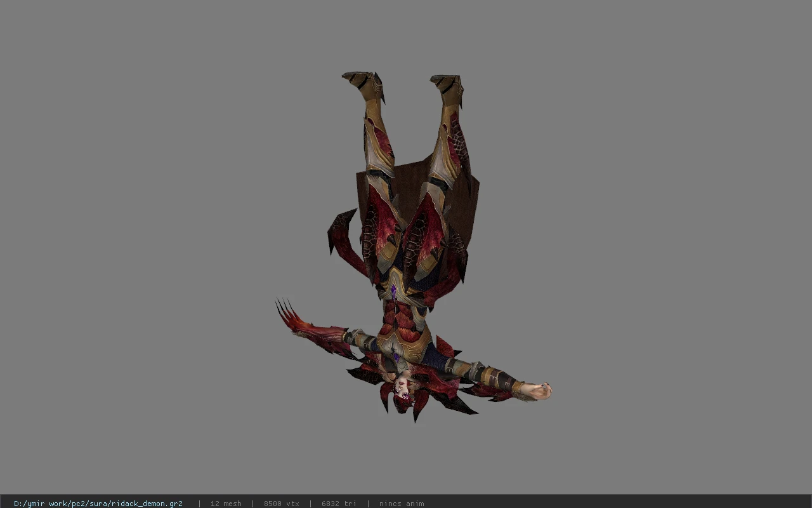
Task: Click the "8500 vtx" vertex count
Action: 282,504
